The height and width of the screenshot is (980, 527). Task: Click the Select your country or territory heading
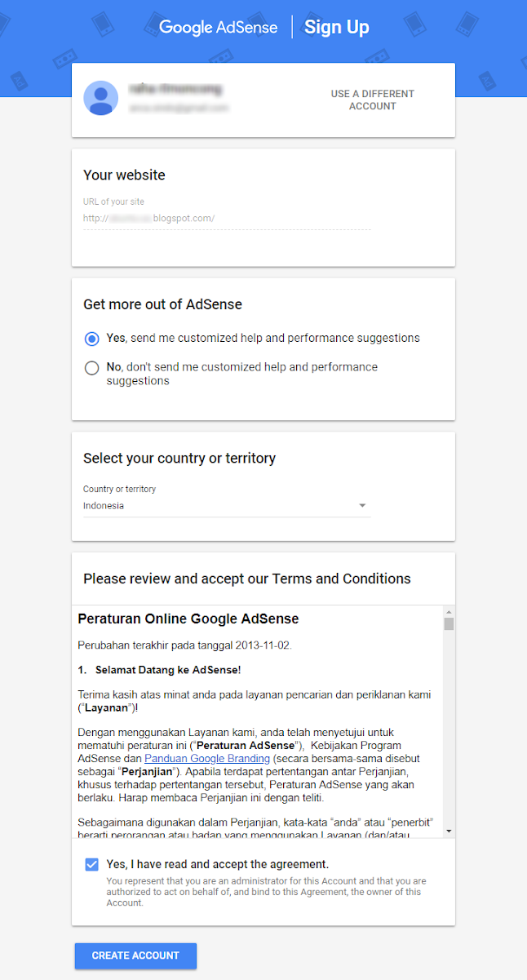[x=179, y=458]
